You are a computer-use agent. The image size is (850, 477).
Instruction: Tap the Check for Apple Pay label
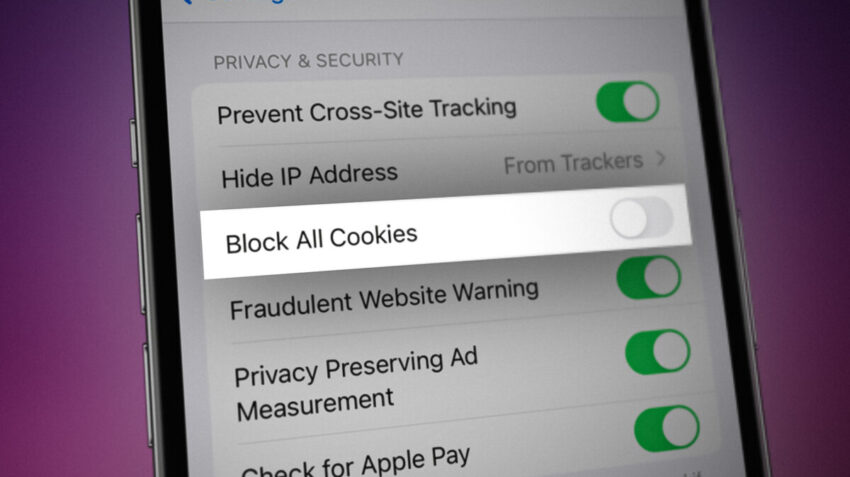tap(355, 462)
